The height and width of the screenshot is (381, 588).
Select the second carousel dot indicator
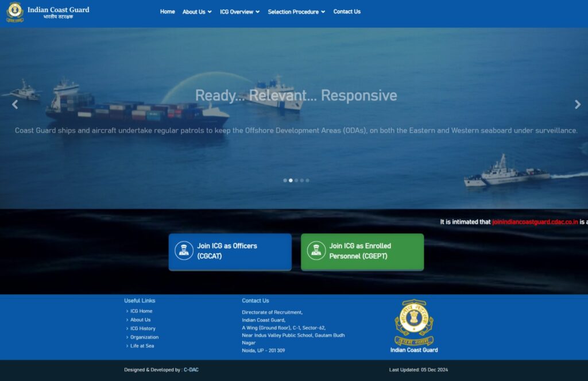pyautogui.click(x=291, y=180)
